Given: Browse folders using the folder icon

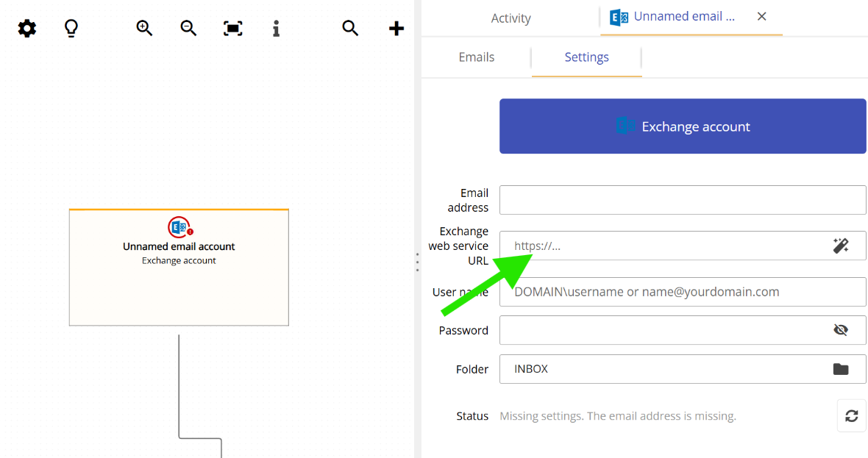Looking at the screenshot, I should (x=842, y=368).
